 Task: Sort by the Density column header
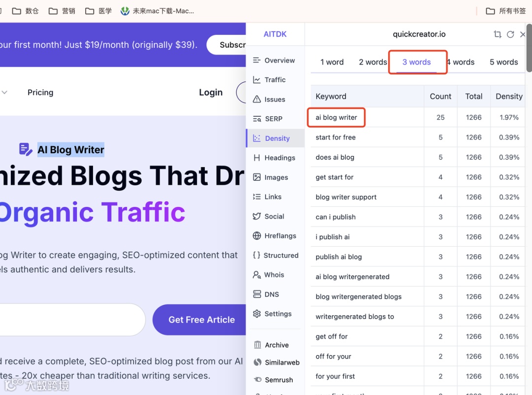(x=509, y=97)
